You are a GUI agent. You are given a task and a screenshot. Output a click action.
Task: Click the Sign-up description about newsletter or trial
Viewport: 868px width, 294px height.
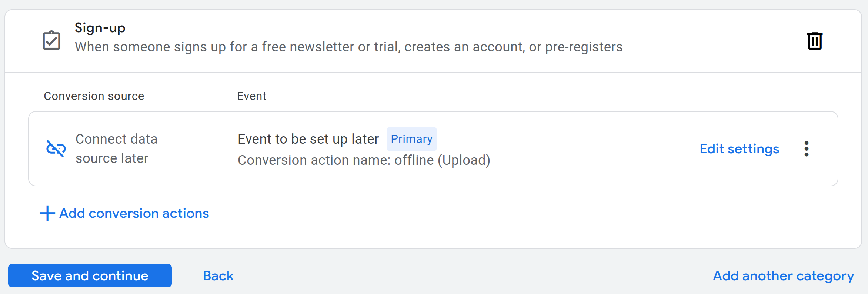(348, 47)
